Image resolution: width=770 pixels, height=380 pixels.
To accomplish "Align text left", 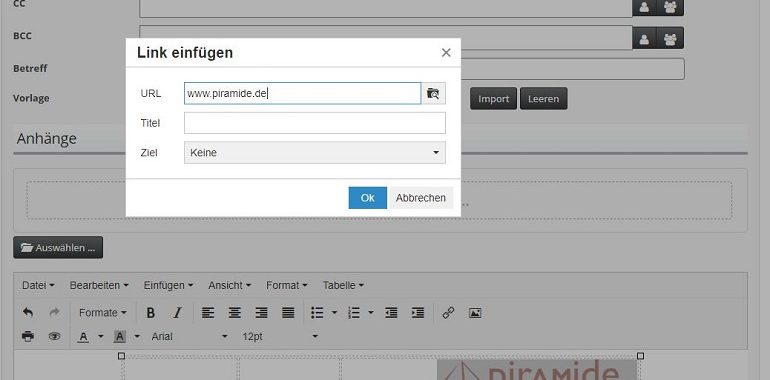I will pos(208,313).
